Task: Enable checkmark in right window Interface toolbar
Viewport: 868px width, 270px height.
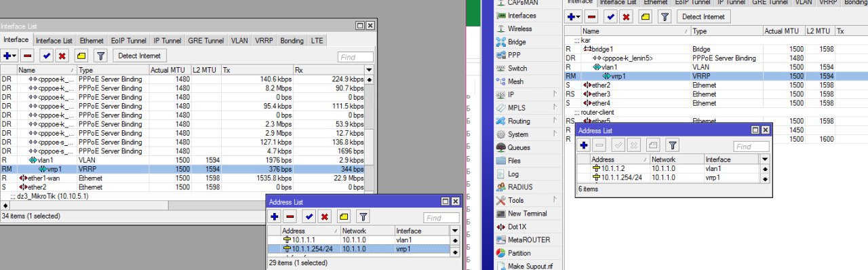Action: tap(611, 16)
